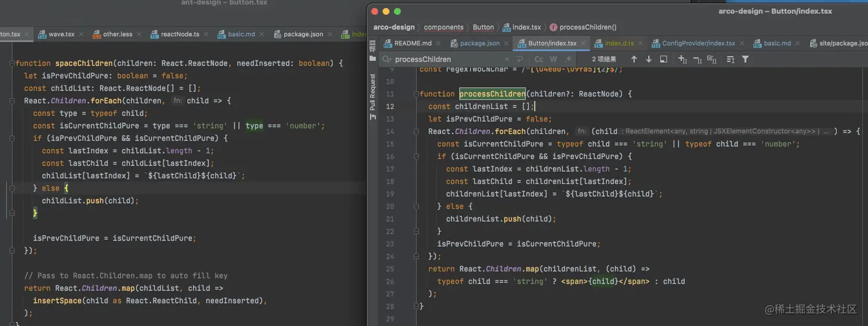Click select all occurrences checkmark icon
This screenshot has width=868, height=326.
(x=712, y=59)
